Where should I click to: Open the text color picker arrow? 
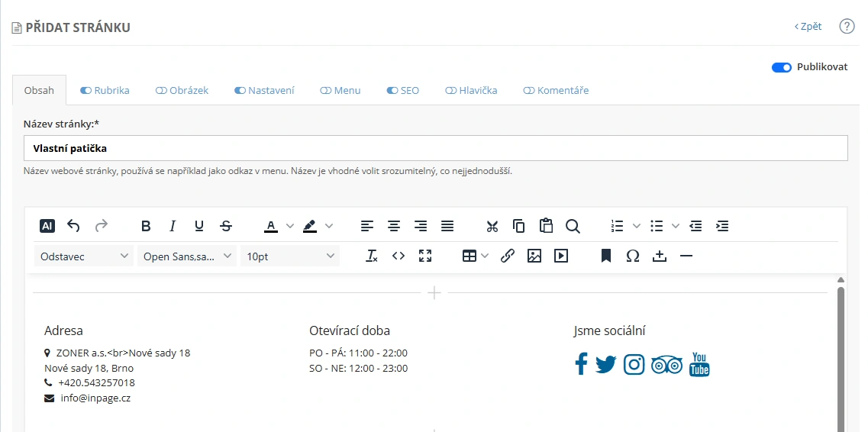(290, 226)
